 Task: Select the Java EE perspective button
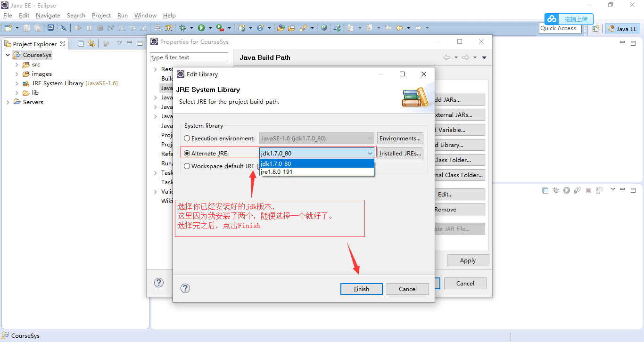point(622,29)
